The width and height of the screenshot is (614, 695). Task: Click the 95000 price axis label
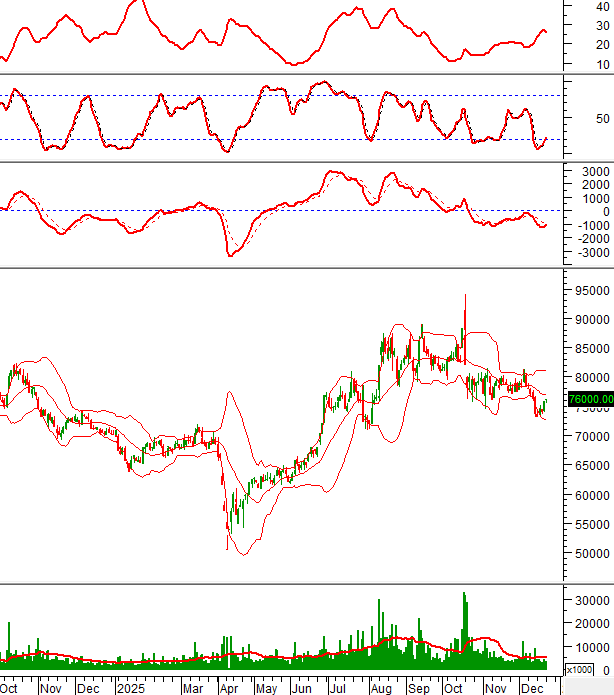[x=590, y=291]
